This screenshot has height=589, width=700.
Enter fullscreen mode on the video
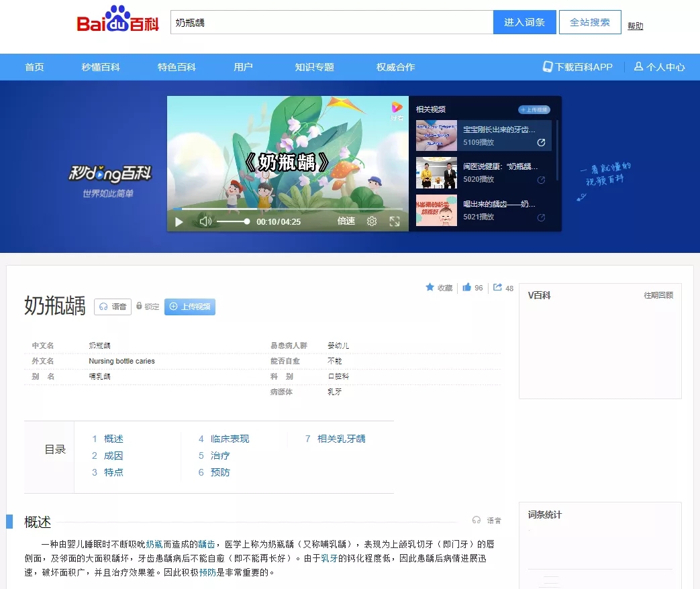pyautogui.click(x=395, y=221)
